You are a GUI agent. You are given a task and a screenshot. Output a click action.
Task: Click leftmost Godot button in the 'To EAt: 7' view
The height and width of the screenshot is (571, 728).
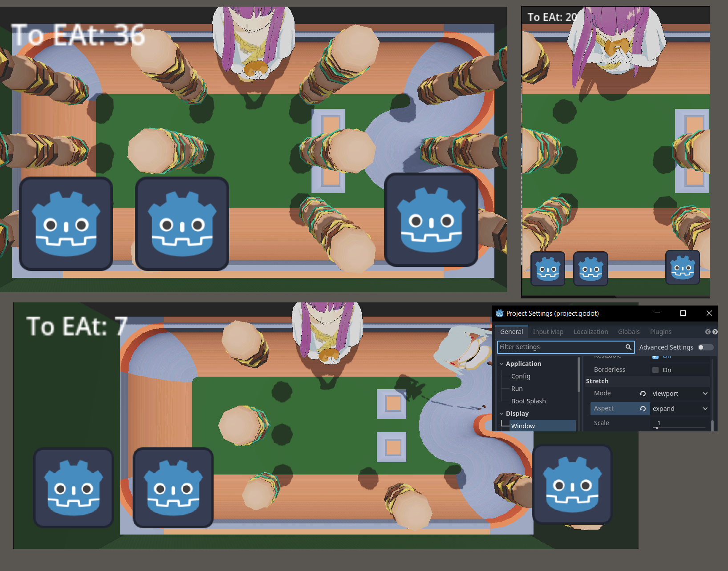click(74, 488)
